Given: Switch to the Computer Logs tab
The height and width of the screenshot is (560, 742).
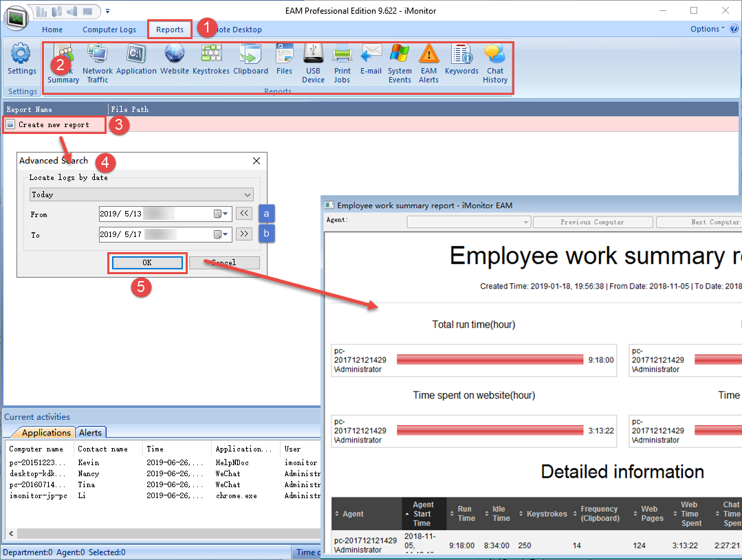Looking at the screenshot, I should tap(109, 30).
